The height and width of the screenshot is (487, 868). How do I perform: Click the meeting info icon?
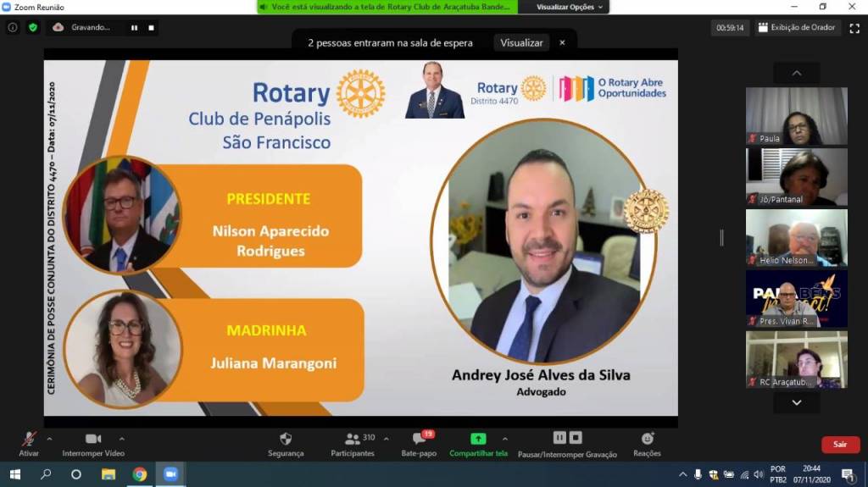(13, 27)
